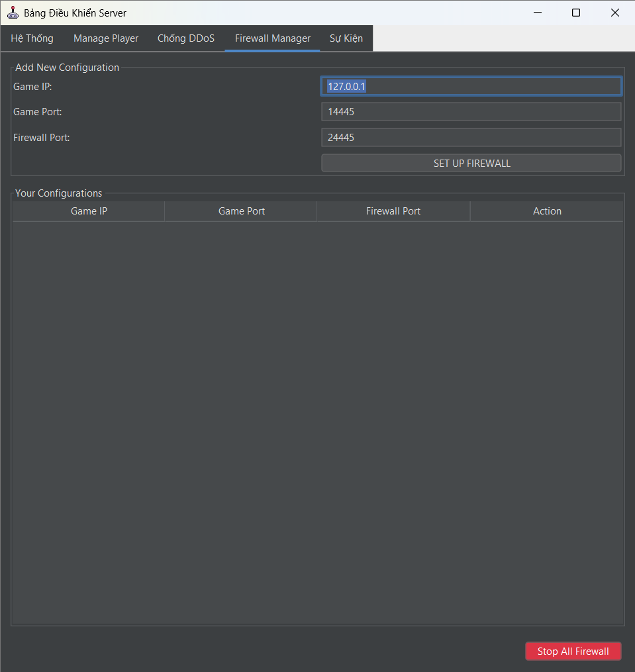Focus the Game Port field 14445
Image resolution: width=635 pixels, height=672 pixels.
[x=471, y=112]
